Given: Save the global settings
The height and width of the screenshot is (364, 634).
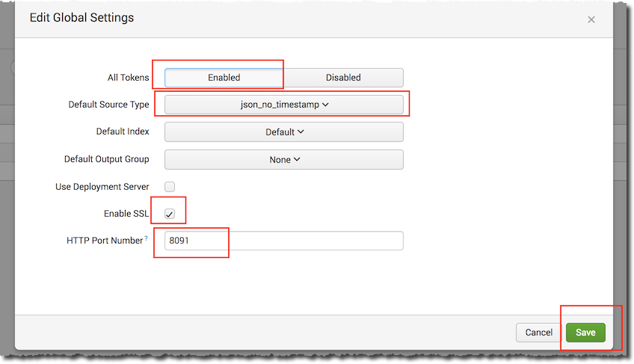Looking at the screenshot, I should click(x=585, y=333).
